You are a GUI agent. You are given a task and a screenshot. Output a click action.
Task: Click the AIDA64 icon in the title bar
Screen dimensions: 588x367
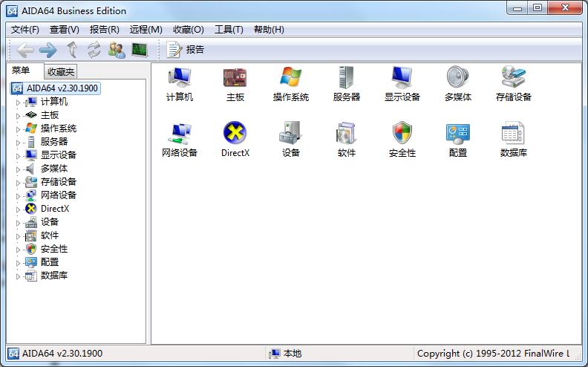(12, 11)
